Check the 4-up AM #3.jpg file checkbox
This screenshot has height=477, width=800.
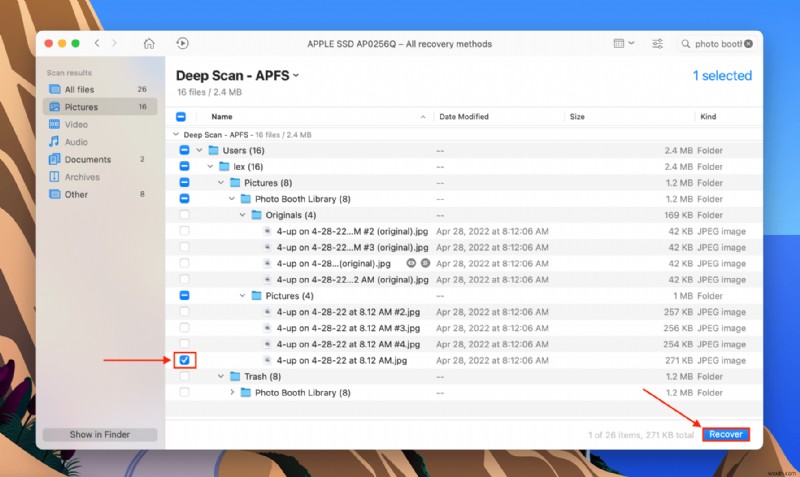click(x=184, y=328)
